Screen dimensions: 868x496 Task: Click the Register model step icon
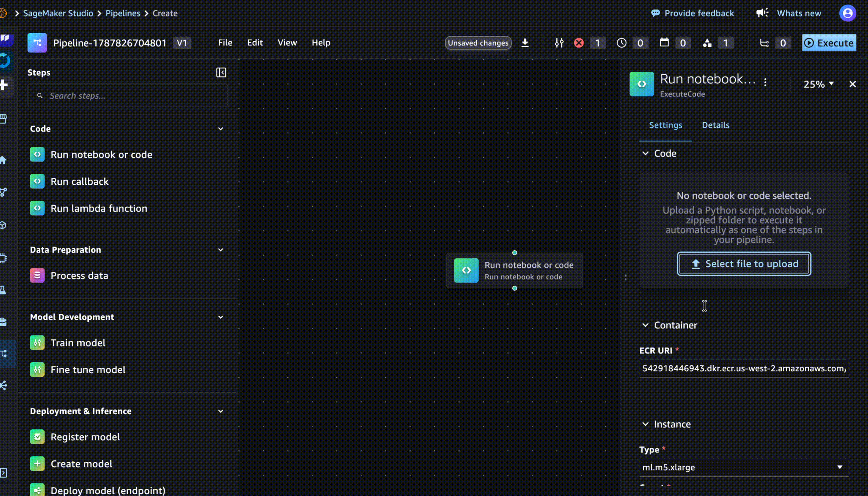click(37, 436)
